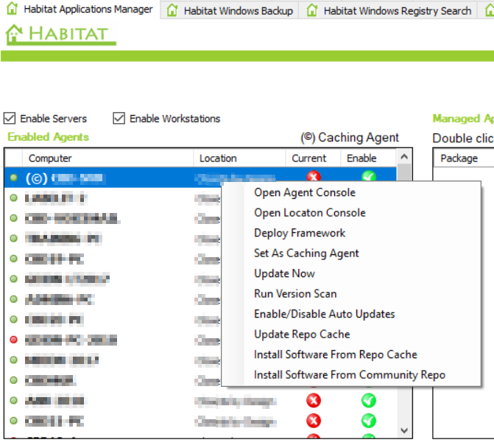Click the Habitat logo house icon
494x448 pixels.
pyautogui.click(x=14, y=34)
